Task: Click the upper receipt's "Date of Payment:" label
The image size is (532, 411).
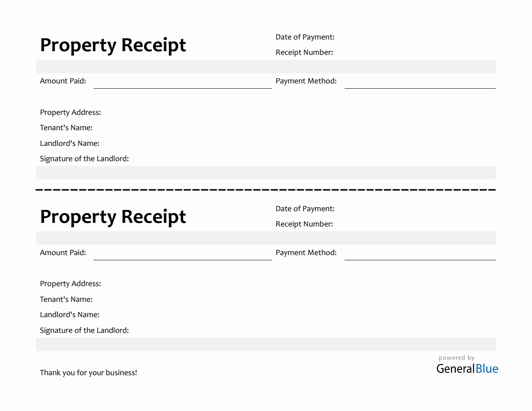Action: [305, 37]
